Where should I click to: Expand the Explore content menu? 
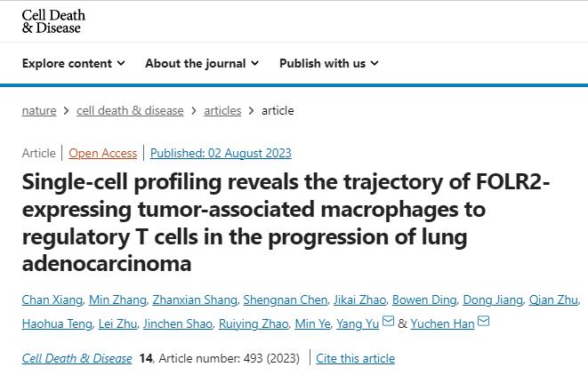point(74,63)
